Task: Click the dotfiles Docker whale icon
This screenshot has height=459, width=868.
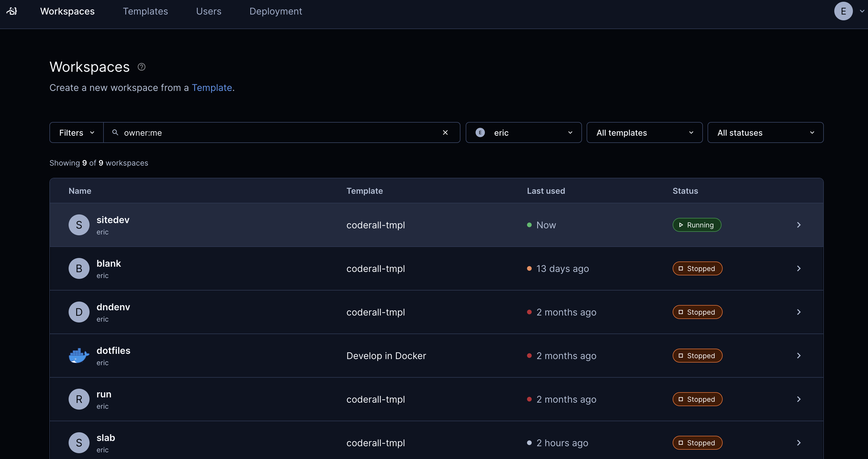Action: tap(79, 356)
